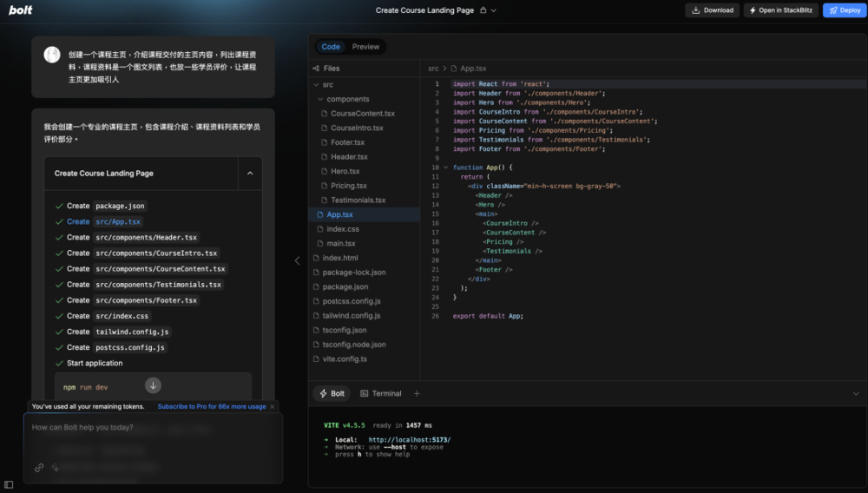Collapse the components folder
This screenshot has width=868, height=493.
click(320, 100)
